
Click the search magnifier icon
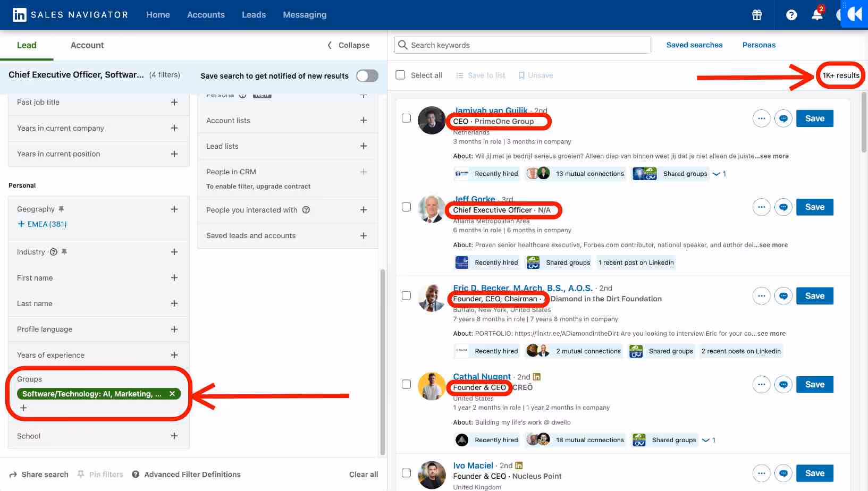(403, 45)
